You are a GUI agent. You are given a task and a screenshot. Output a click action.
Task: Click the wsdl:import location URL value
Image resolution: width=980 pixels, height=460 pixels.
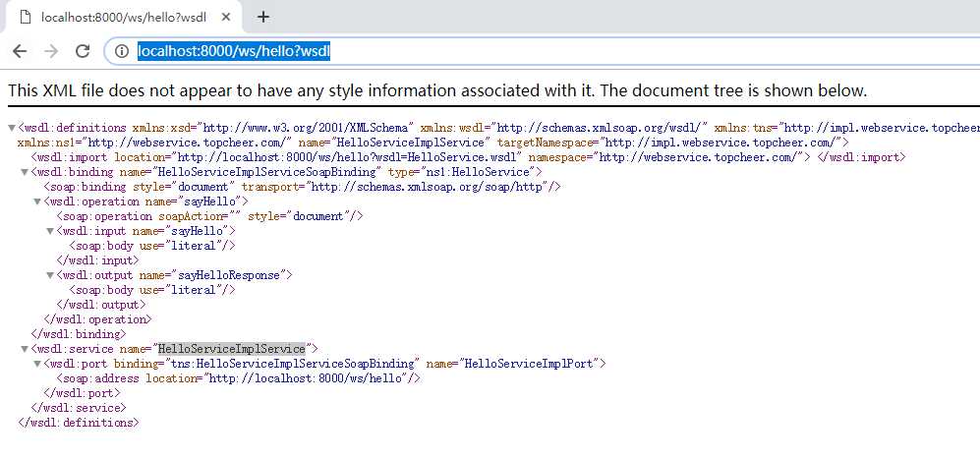coord(350,157)
